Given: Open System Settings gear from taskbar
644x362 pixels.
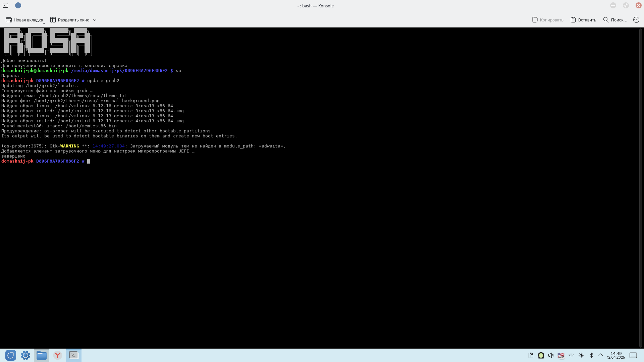Looking at the screenshot, I should 25,355.
